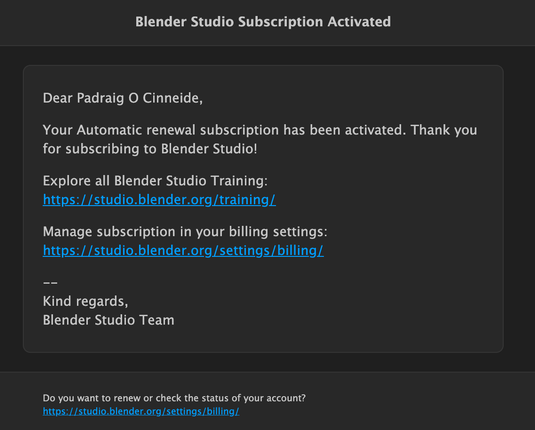Click the "Dear Padraig O Cinneide," greeting

click(x=123, y=98)
